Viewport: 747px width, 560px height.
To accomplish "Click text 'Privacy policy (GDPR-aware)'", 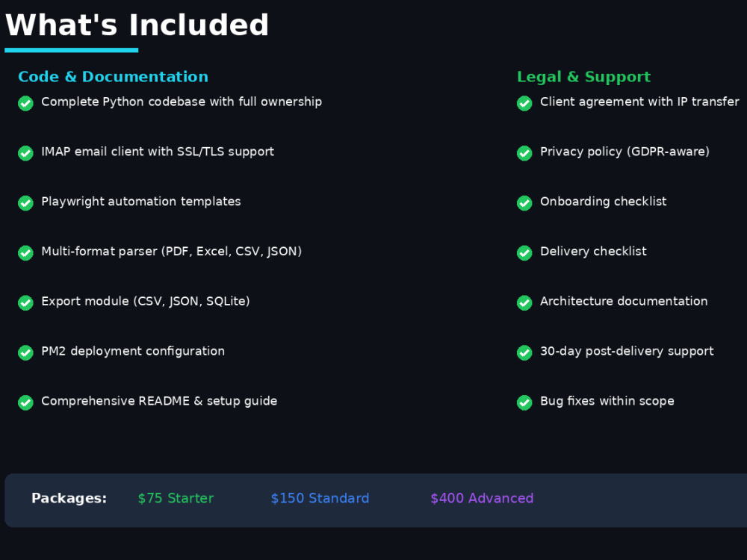I will [x=625, y=152].
